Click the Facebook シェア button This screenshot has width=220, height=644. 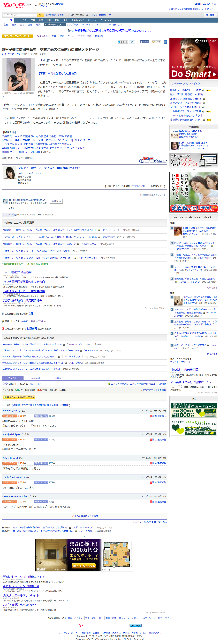pos(144,42)
